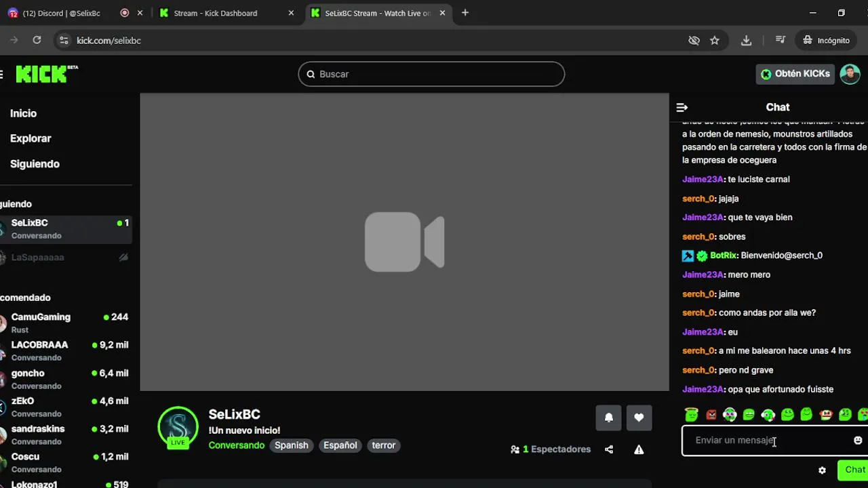The image size is (868, 488).
Task: Open the user profile avatar menu
Action: (850, 74)
